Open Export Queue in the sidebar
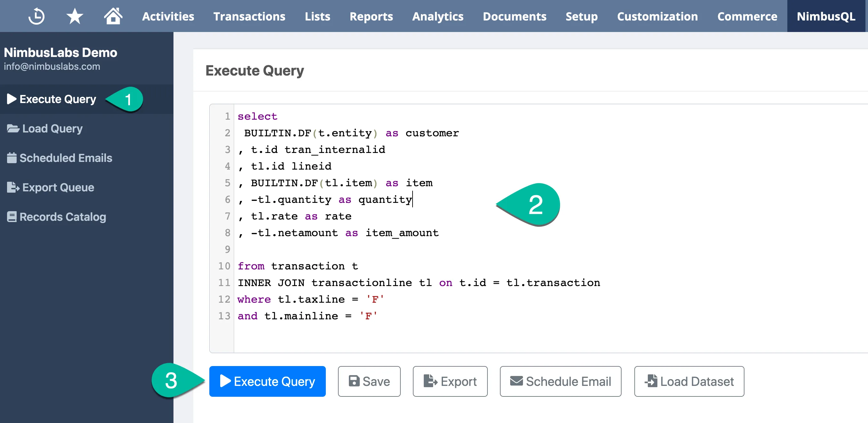Image resolution: width=868 pixels, height=423 pixels. 87,187
